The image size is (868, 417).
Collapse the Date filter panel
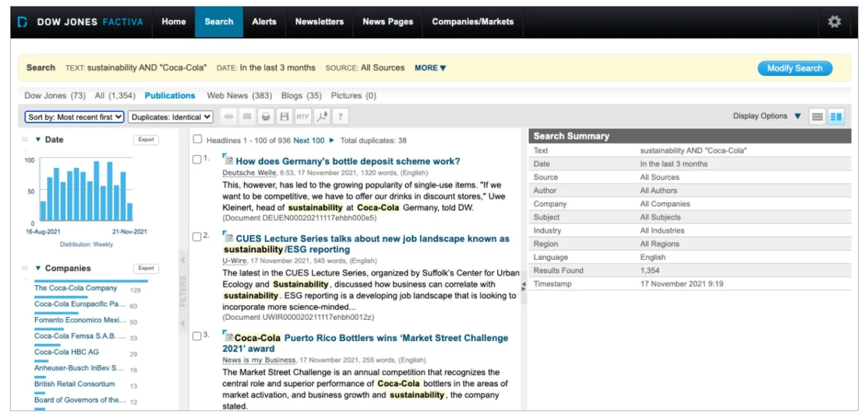(x=38, y=140)
